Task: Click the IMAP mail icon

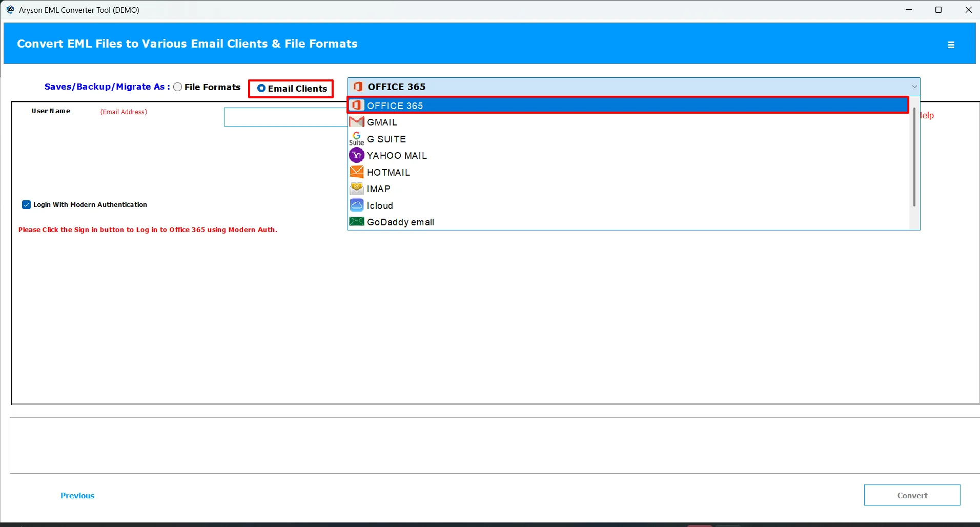Action: [357, 188]
